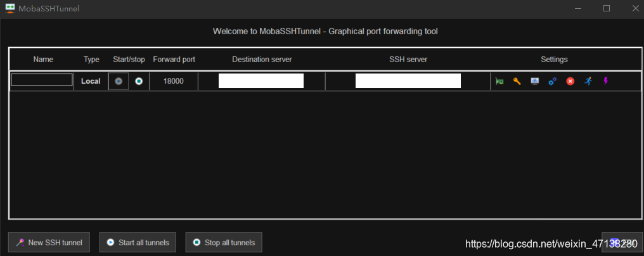Delete the tunnel with red X icon
This screenshot has width=644, height=256.
570,81
